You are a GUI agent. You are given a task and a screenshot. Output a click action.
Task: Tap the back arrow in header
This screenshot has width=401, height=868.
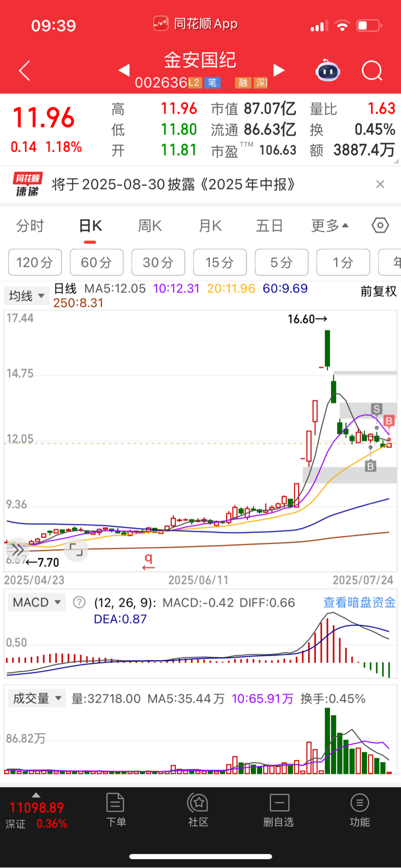click(x=25, y=70)
